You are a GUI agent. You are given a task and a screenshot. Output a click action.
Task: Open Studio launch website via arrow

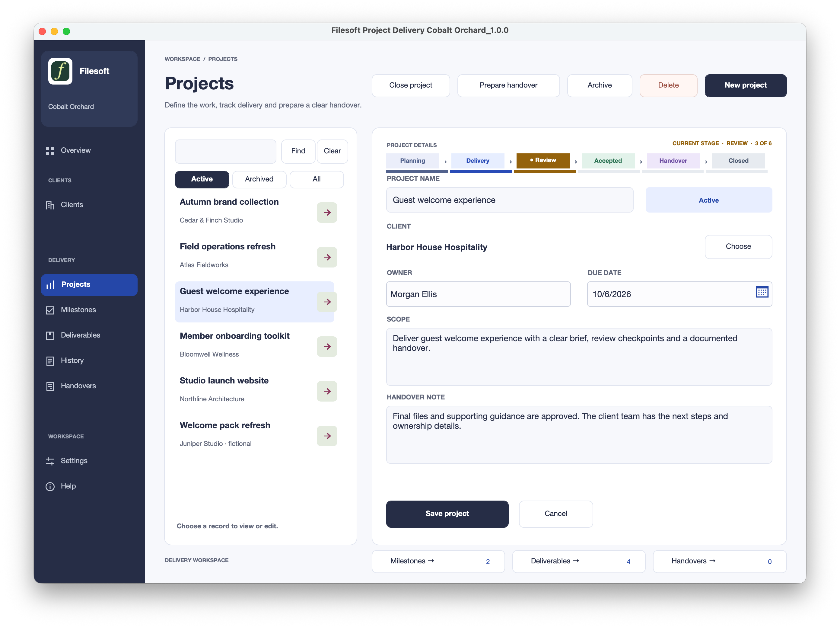point(327,391)
